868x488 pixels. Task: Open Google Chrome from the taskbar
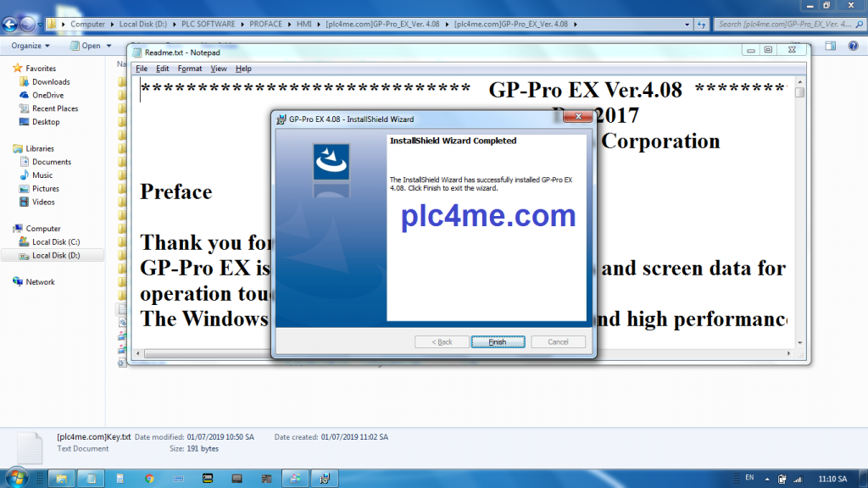coord(149,479)
